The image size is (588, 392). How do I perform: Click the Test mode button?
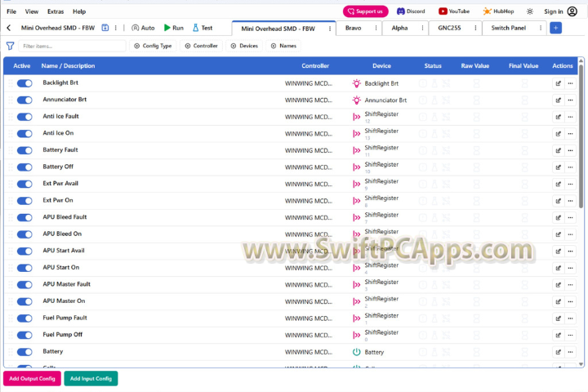[203, 28]
